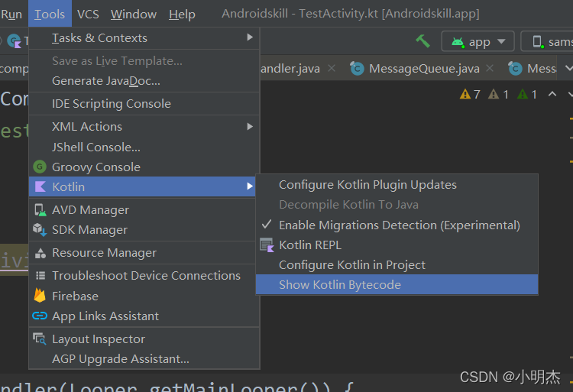
Task: Click the purple Kotlin logo icon
Action: [x=40, y=186]
